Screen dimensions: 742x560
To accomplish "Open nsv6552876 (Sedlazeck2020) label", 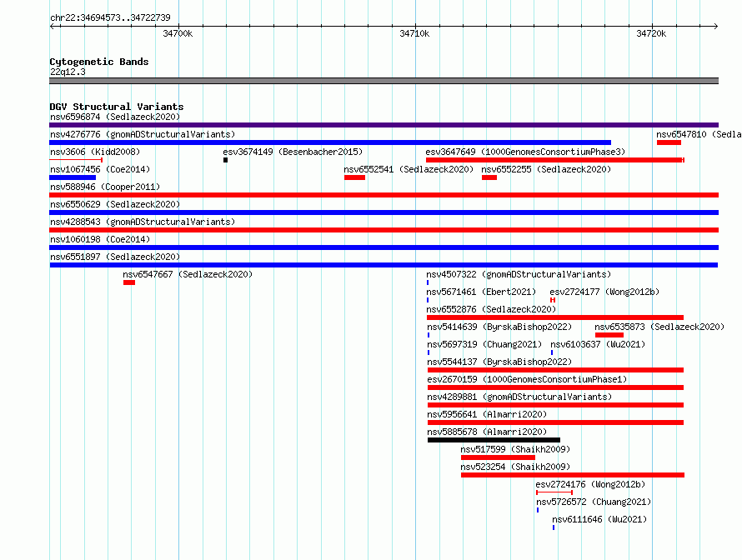I will [491, 309].
